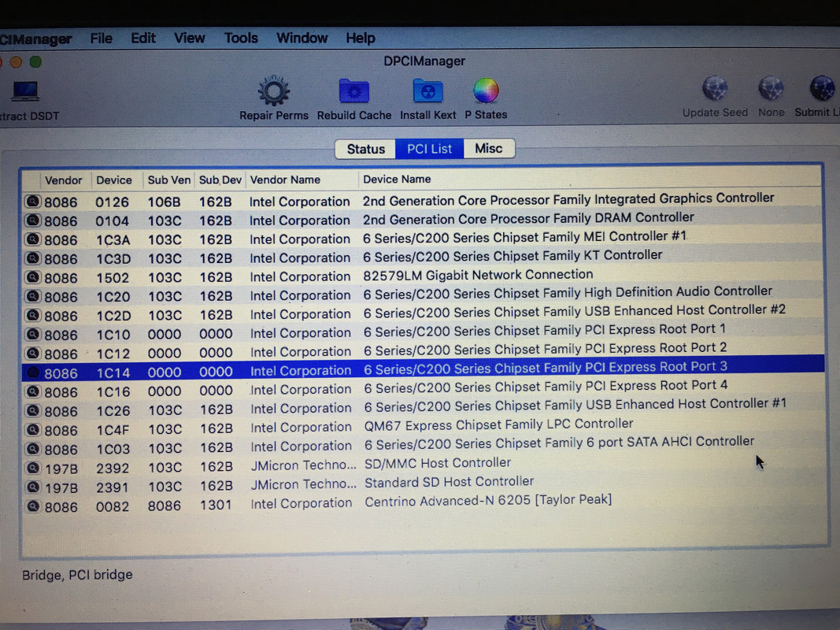Select highlighted PCI Express Root Port 3 row
The image size is (840, 630).
422,371
